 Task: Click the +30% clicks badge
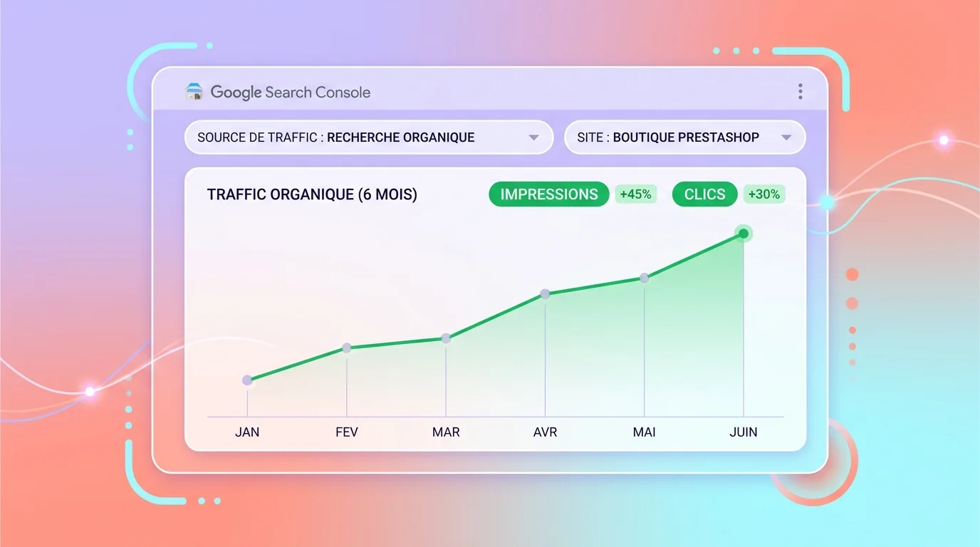tap(763, 194)
